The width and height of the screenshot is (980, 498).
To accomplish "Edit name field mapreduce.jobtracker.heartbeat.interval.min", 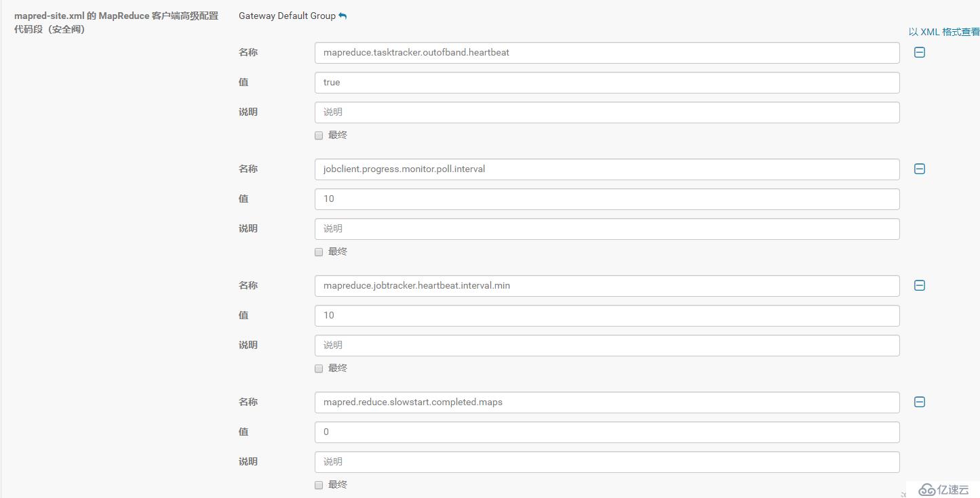I will point(607,286).
